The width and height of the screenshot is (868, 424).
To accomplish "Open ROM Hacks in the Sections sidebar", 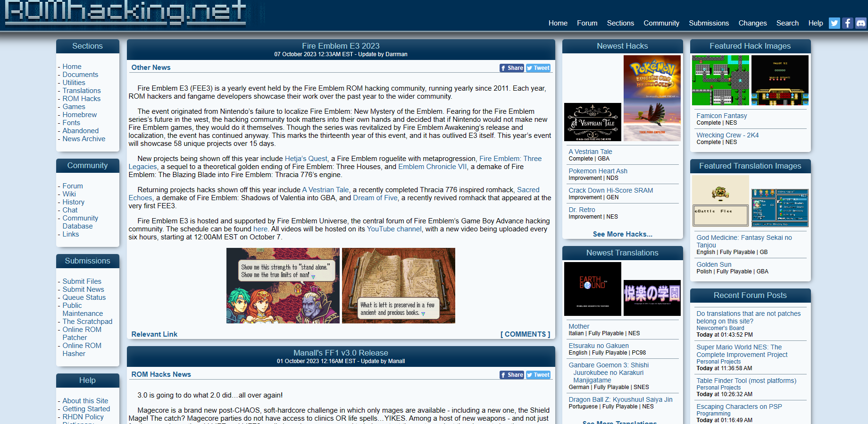I will (x=82, y=99).
